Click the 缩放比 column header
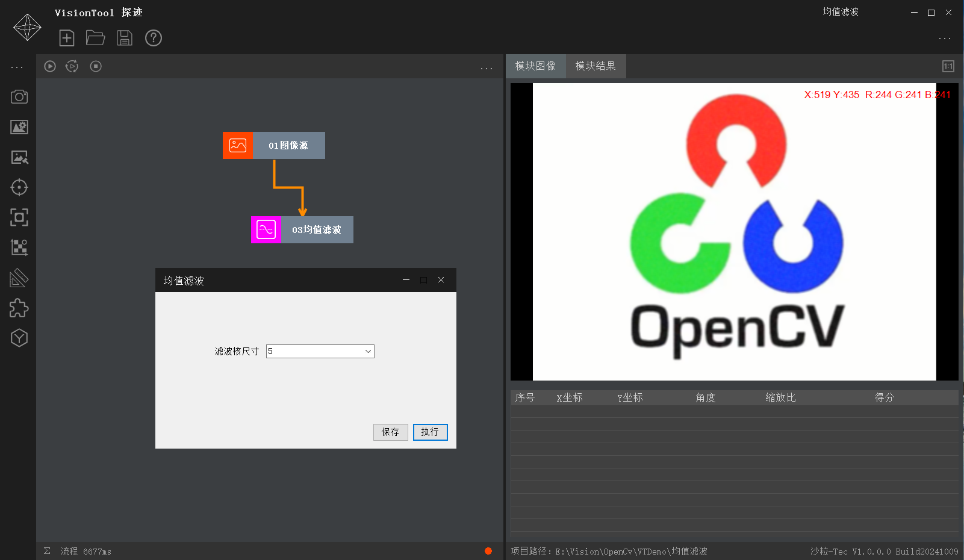The height and width of the screenshot is (560, 964). pos(780,397)
